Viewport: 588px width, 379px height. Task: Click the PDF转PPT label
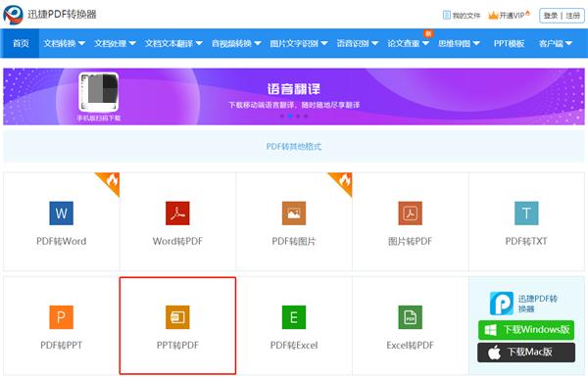(61, 345)
